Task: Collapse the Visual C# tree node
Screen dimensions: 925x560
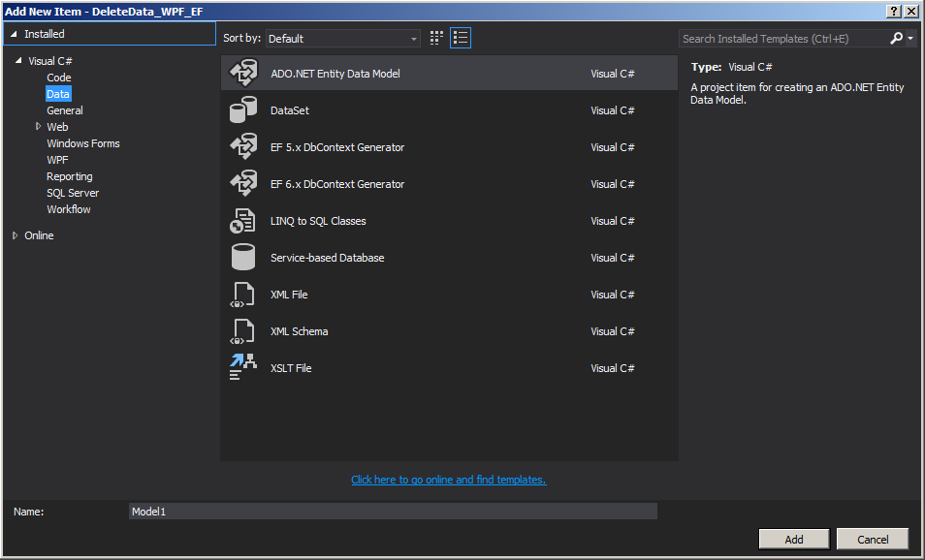Action: coord(18,61)
